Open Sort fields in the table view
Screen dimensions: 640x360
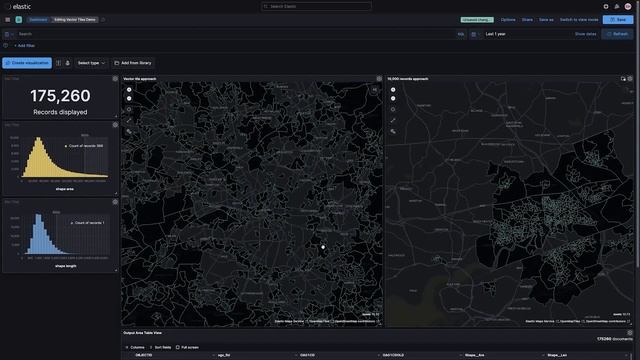(160, 347)
